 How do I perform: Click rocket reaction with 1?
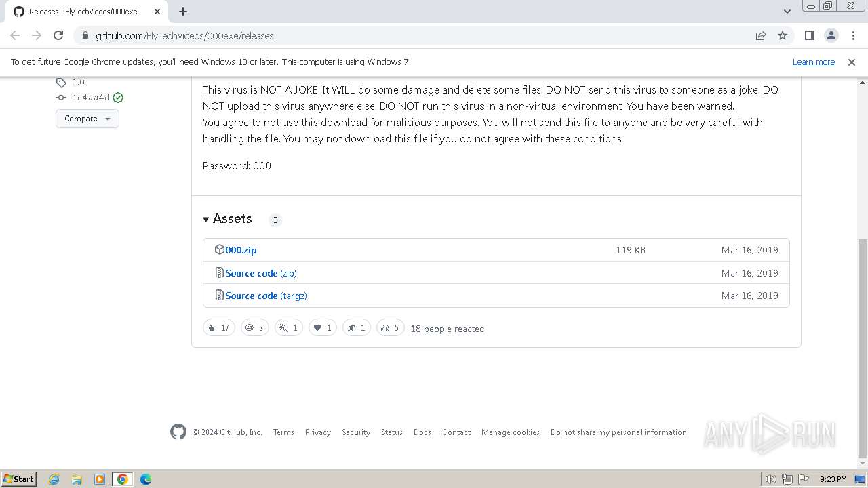tap(357, 328)
